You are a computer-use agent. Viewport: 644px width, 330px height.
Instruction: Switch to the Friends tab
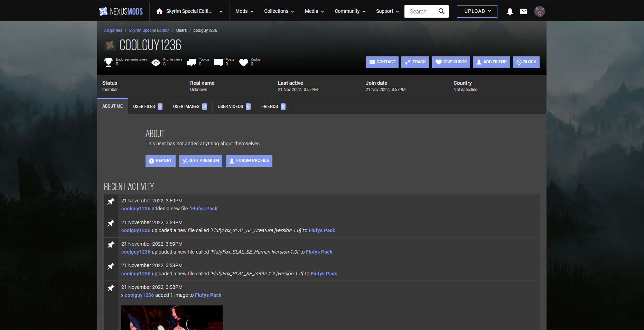pyautogui.click(x=273, y=107)
